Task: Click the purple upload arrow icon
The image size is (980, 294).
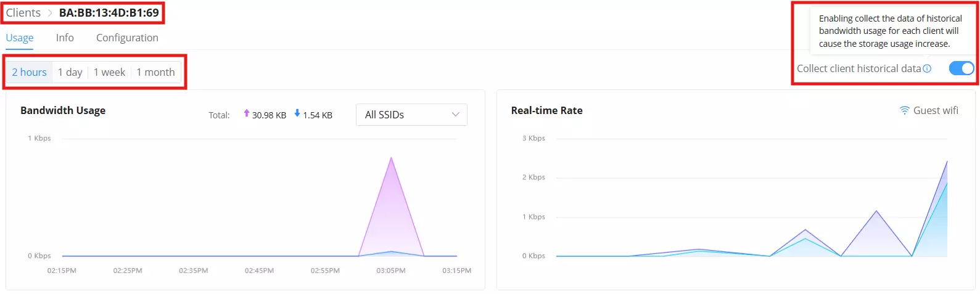Action: coord(247,113)
